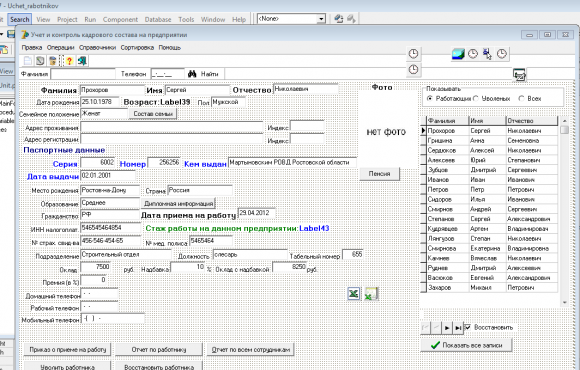580x370 pixels.
Task: Click the blue-green image component icon
Action: [458, 54]
